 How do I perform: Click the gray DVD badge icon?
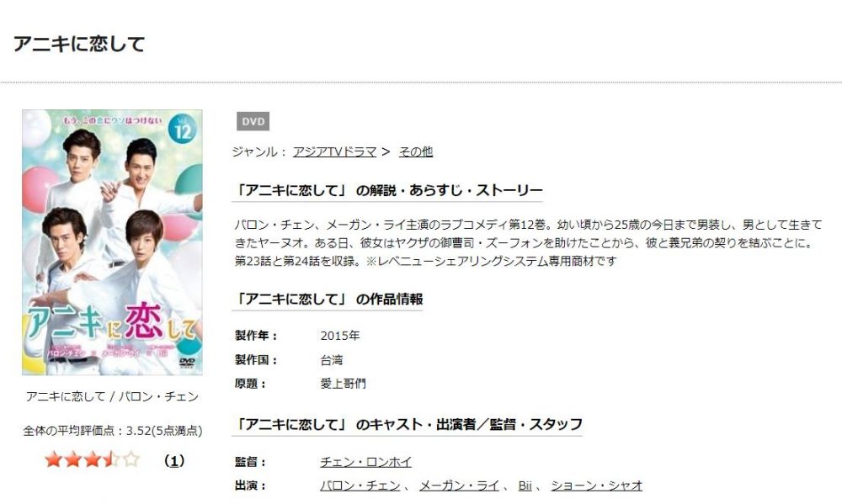253,121
